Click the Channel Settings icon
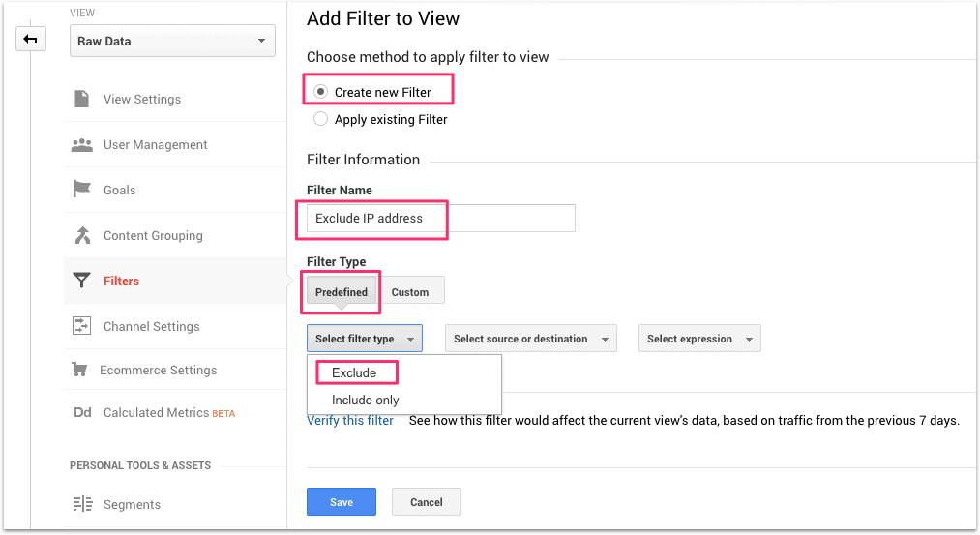 [82, 326]
